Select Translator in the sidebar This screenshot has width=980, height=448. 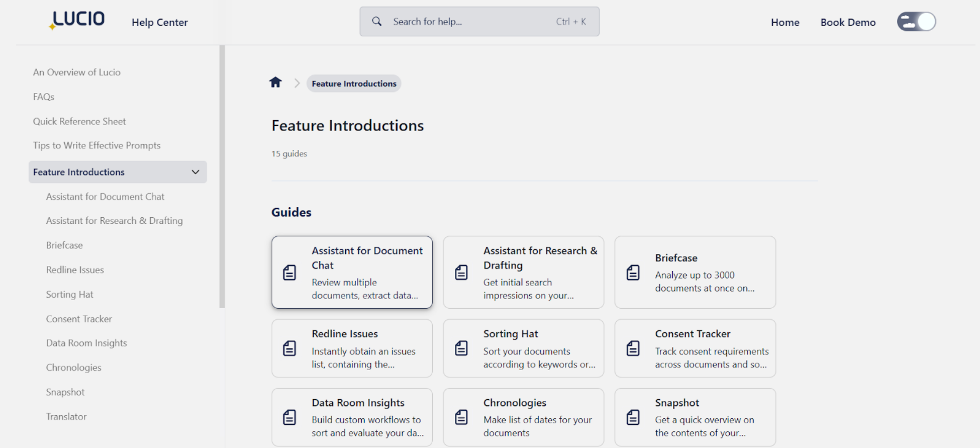(x=66, y=416)
